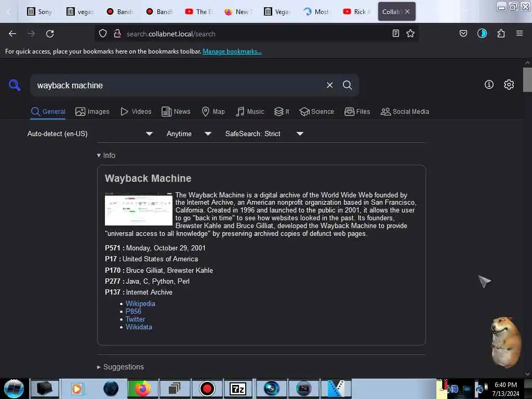532x399 pixels.
Task: Open the Twitter link
Action: [135, 320]
